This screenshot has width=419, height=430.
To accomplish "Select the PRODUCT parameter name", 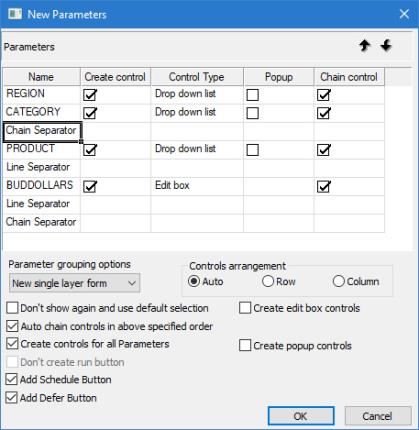I will click(42, 150).
